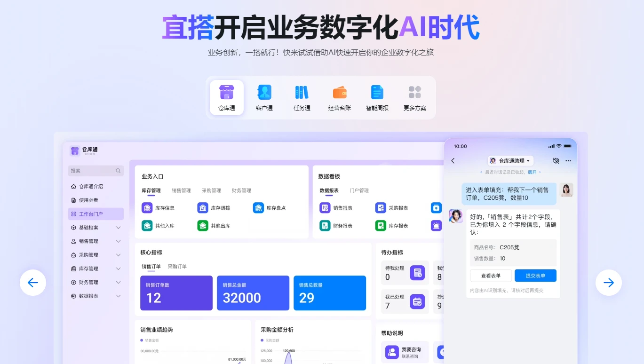This screenshot has width=644, height=364.
Task: Open 更多方案 grid icon
Action: click(415, 92)
